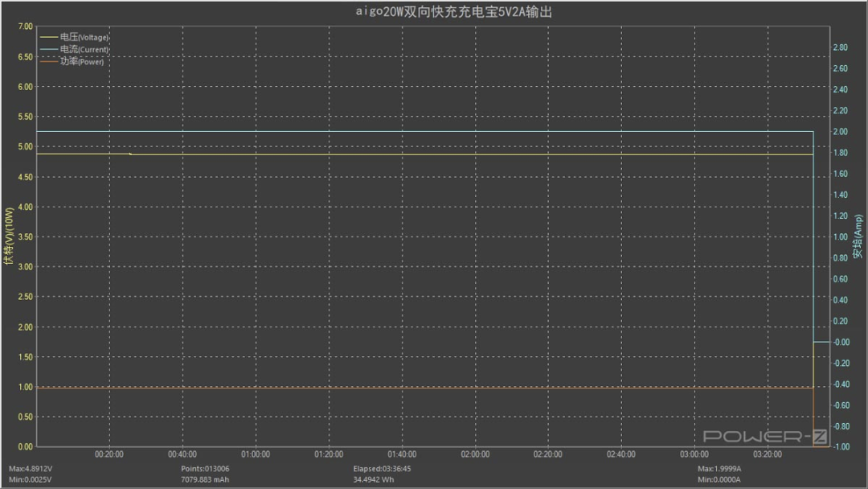This screenshot has height=489, width=868.
Task: Click the 2.60 tick on Amp axis
Action: [841, 68]
